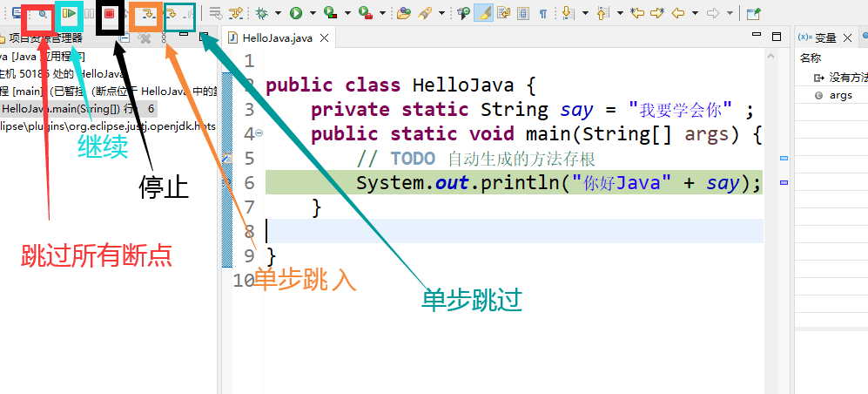Close the HelloJava.java editor tab
The width and height of the screenshot is (868, 394).
[x=325, y=38]
